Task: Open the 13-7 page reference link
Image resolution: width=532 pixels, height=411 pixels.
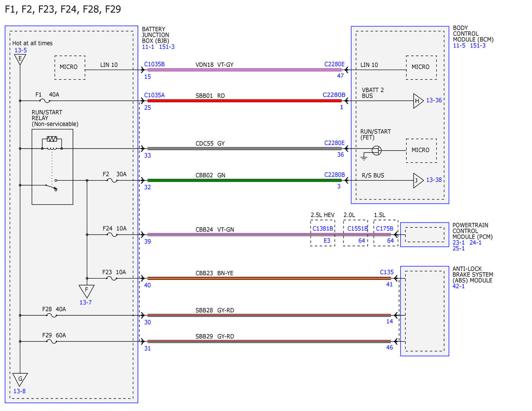Action: tap(86, 302)
